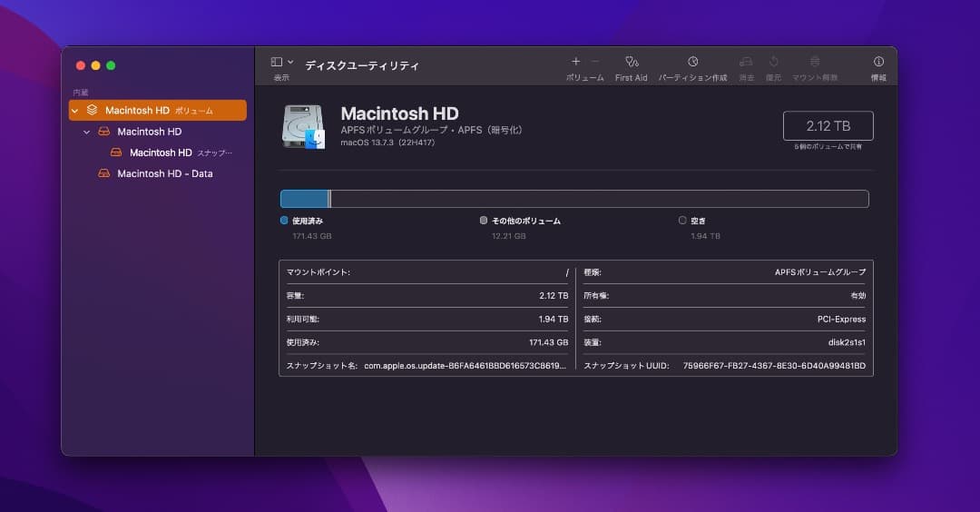
Task: Click the 171.43 GB value under 使用済み legend
Action: 312,236
